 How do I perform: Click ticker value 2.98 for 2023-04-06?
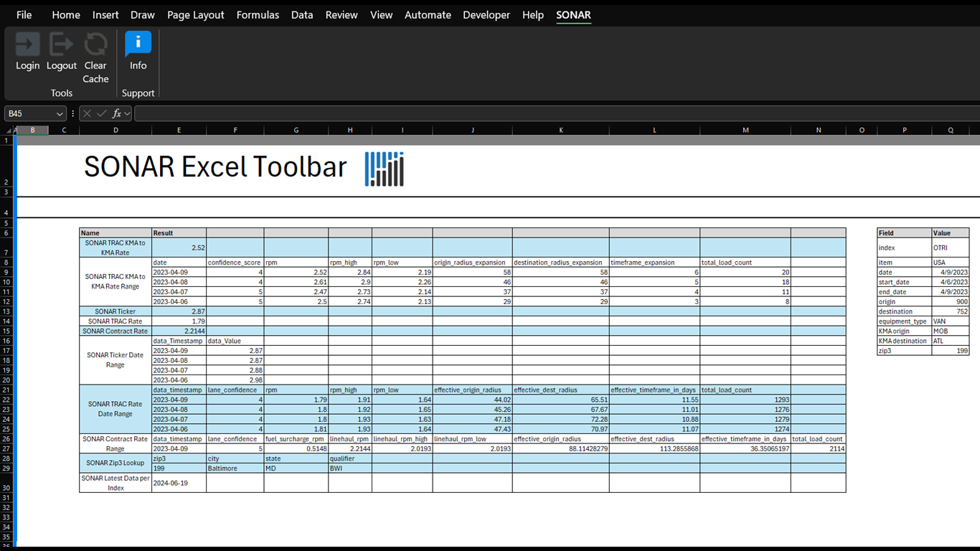point(235,380)
